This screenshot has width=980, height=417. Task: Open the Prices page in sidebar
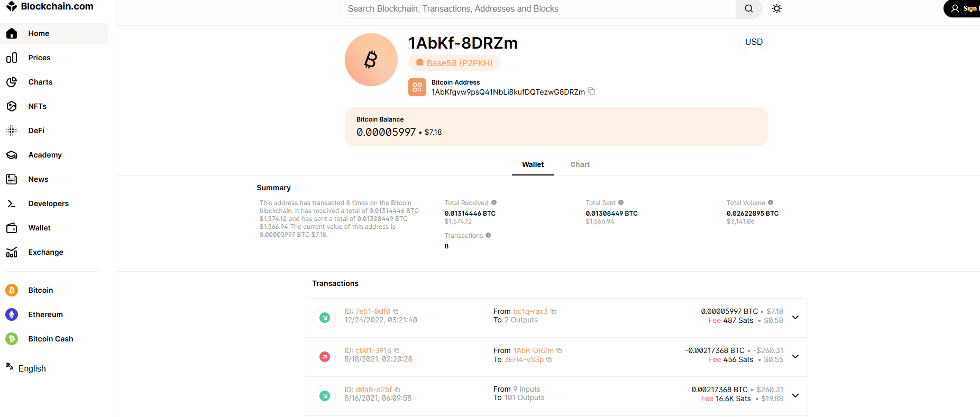point(39,58)
